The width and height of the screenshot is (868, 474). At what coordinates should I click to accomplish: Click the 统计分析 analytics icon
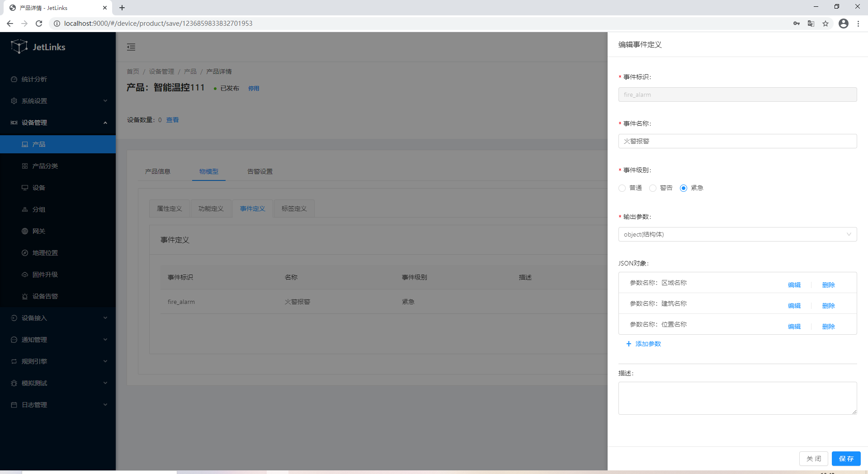pyautogui.click(x=14, y=79)
